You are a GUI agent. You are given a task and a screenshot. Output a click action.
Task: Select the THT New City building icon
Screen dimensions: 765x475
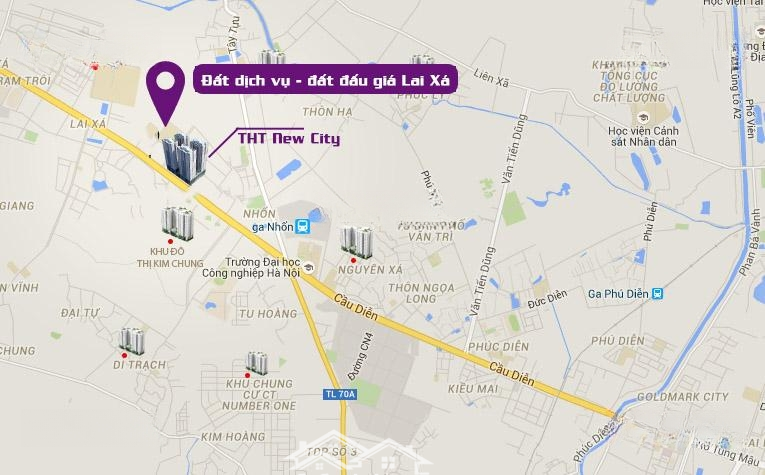184,158
